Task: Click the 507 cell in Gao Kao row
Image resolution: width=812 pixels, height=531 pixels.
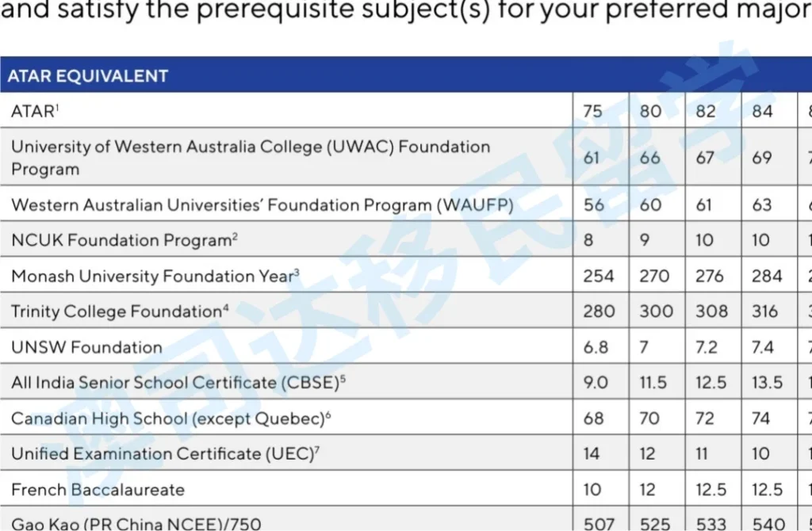Action: [598, 522]
